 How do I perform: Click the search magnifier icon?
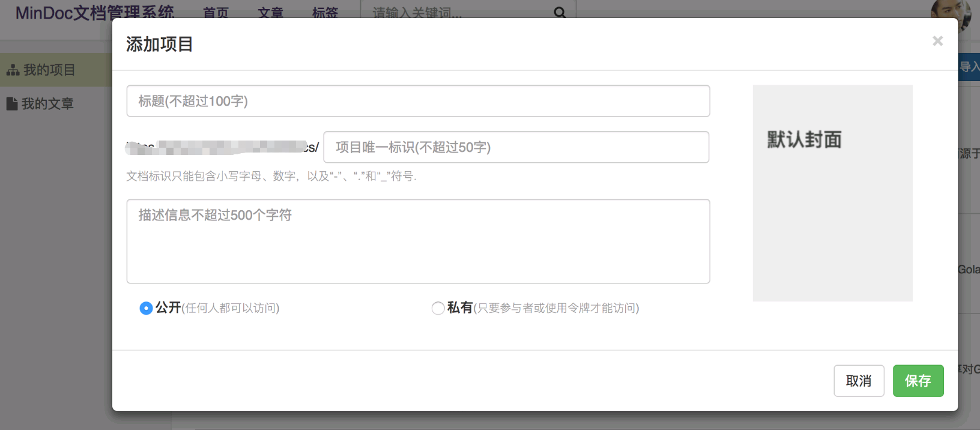560,12
